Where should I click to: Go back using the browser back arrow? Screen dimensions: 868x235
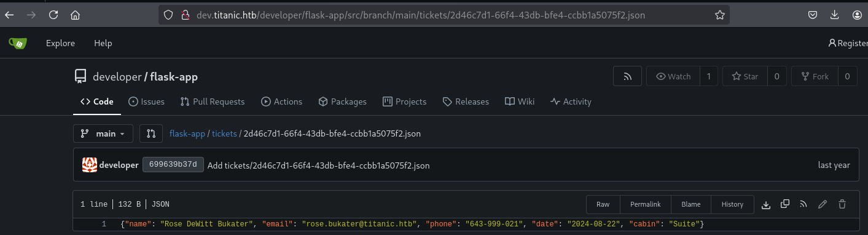9,15
